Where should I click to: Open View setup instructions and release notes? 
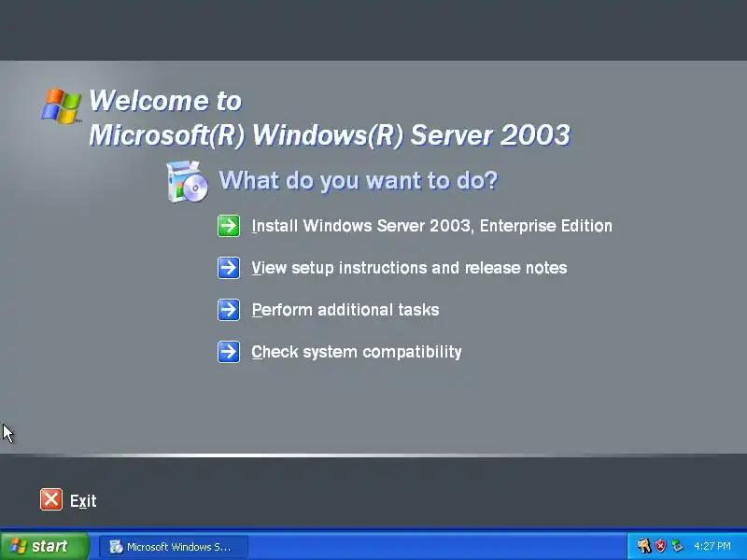click(x=409, y=268)
